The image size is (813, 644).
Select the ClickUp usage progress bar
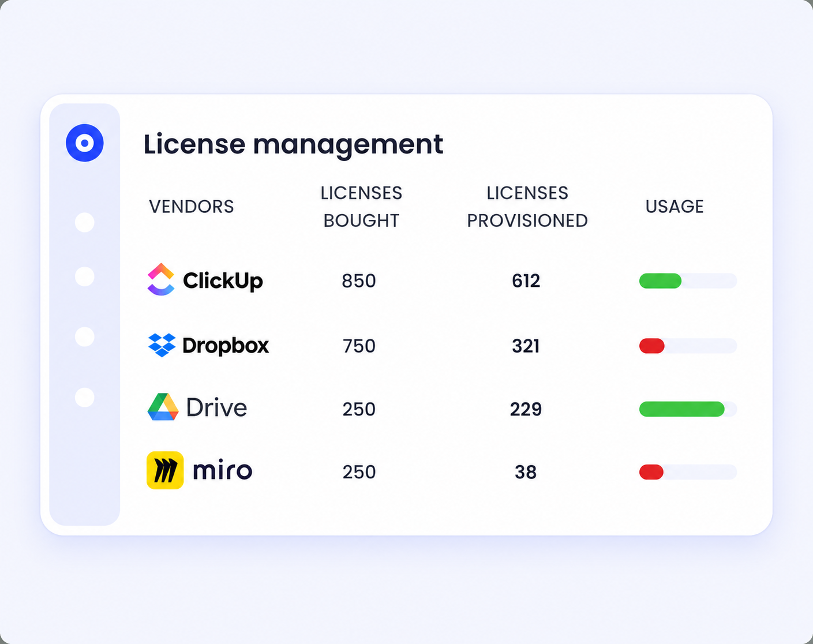pos(688,281)
